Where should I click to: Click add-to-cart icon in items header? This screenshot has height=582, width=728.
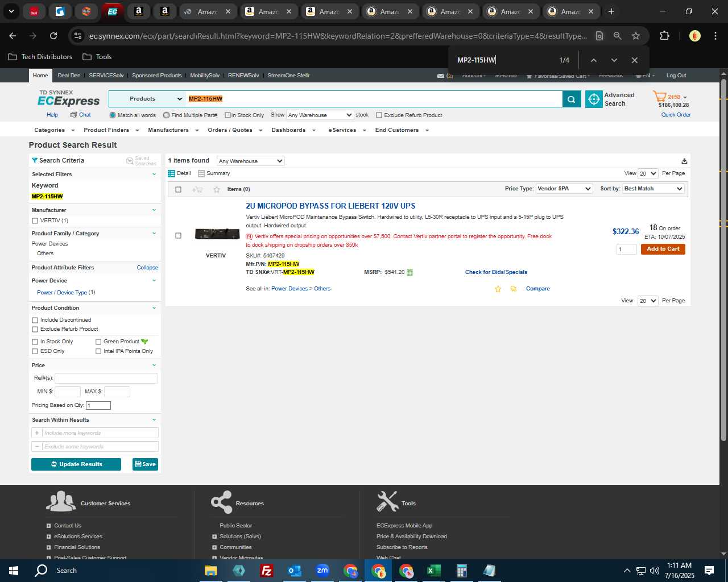(x=197, y=190)
